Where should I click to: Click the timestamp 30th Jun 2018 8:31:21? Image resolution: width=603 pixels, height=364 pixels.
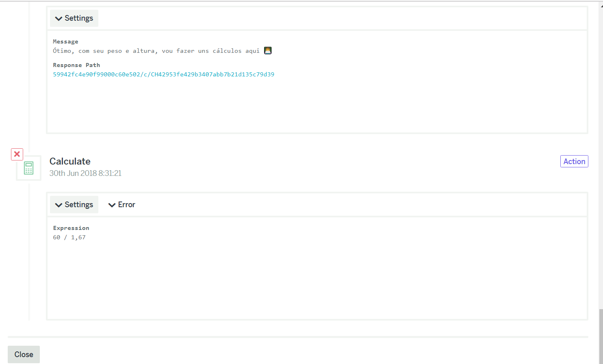[x=85, y=173]
